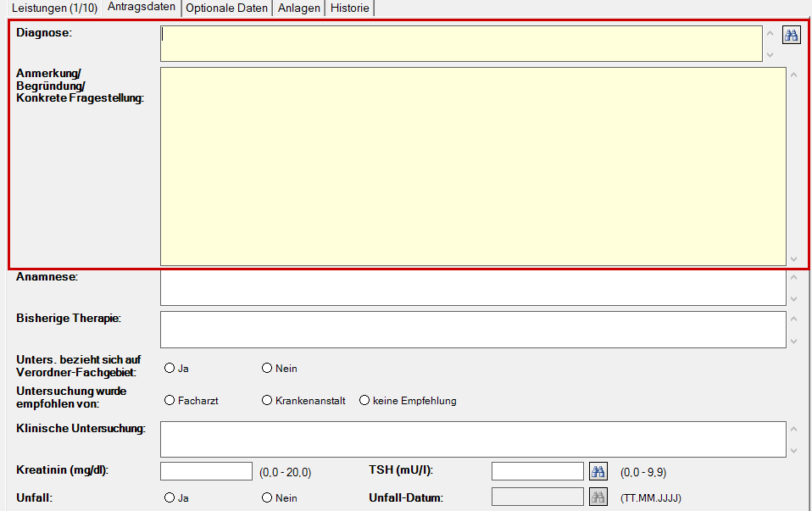
Task: Click the Anamnese field scroll-up arrow
Action: (x=794, y=278)
